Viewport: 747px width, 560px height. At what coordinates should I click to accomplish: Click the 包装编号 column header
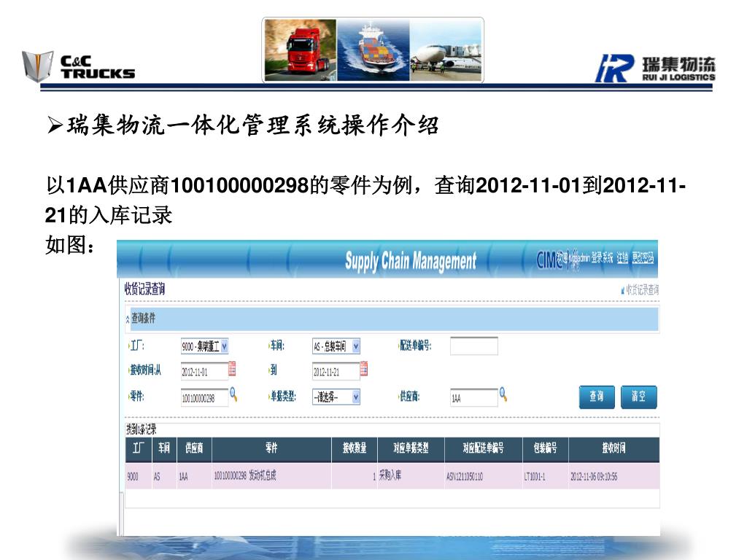[x=546, y=449]
